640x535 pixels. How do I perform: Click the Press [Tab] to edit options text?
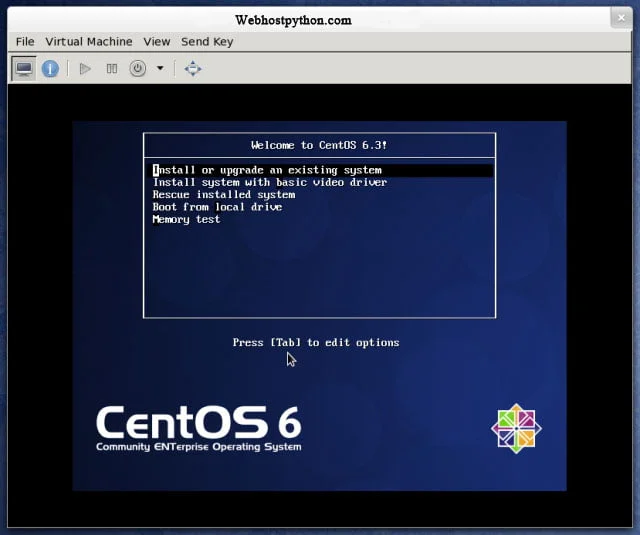[316, 342]
